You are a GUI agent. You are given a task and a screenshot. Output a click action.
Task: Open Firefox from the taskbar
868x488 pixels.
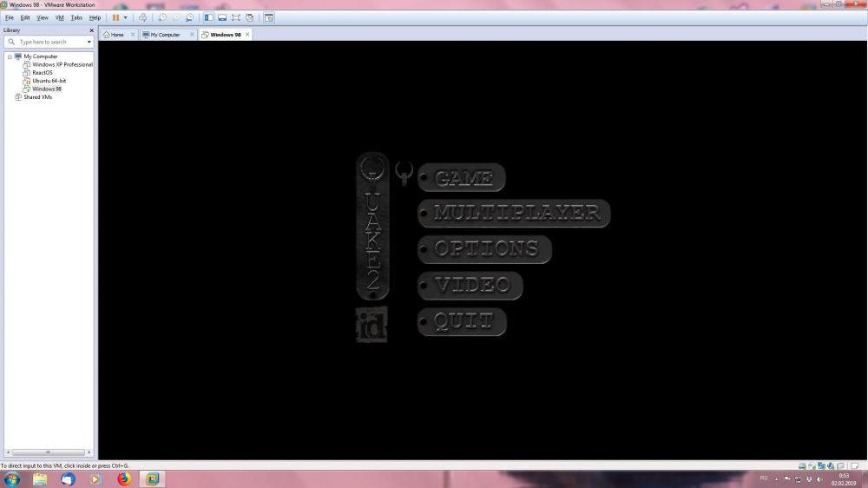coord(124,479)
